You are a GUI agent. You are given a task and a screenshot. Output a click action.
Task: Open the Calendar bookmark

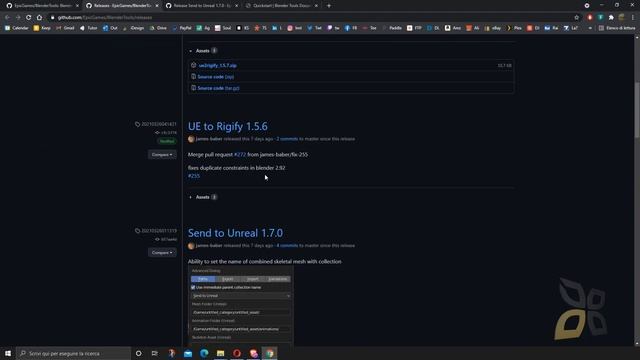tap(17, 28)
